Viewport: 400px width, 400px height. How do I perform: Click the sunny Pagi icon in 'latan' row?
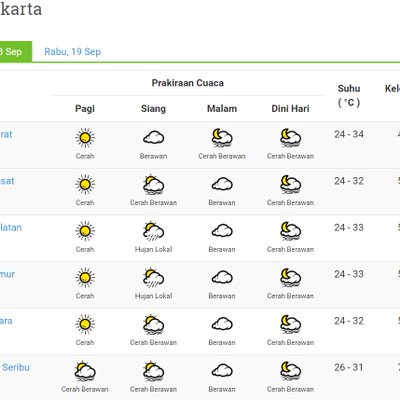85,231
